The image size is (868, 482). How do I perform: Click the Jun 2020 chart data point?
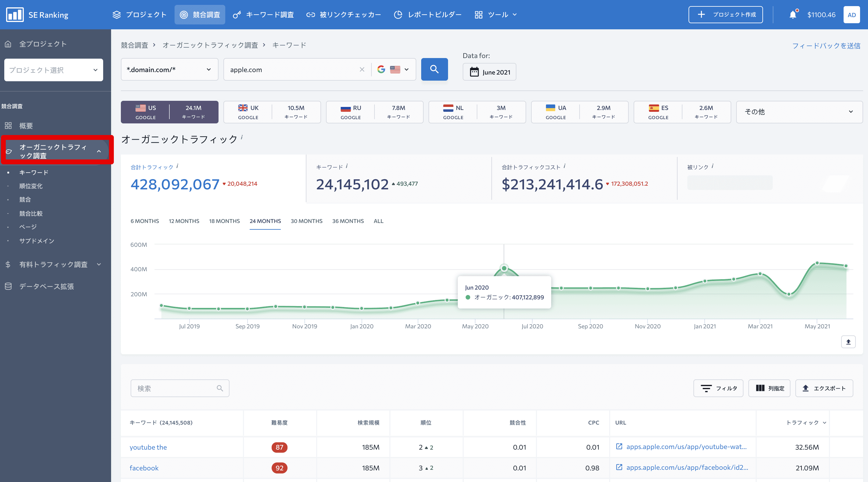click(x=504, y=268)
